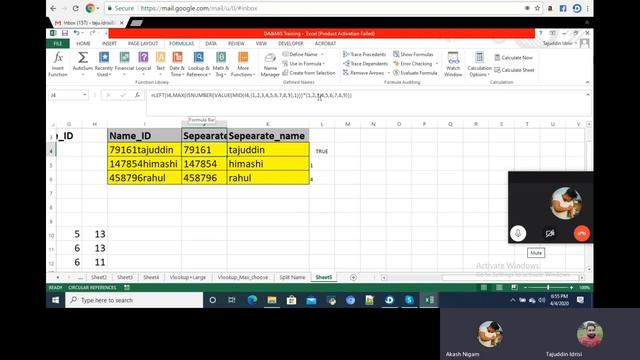Switch to the PAGE LAYOUT ribbon tab

coord(143,44)
